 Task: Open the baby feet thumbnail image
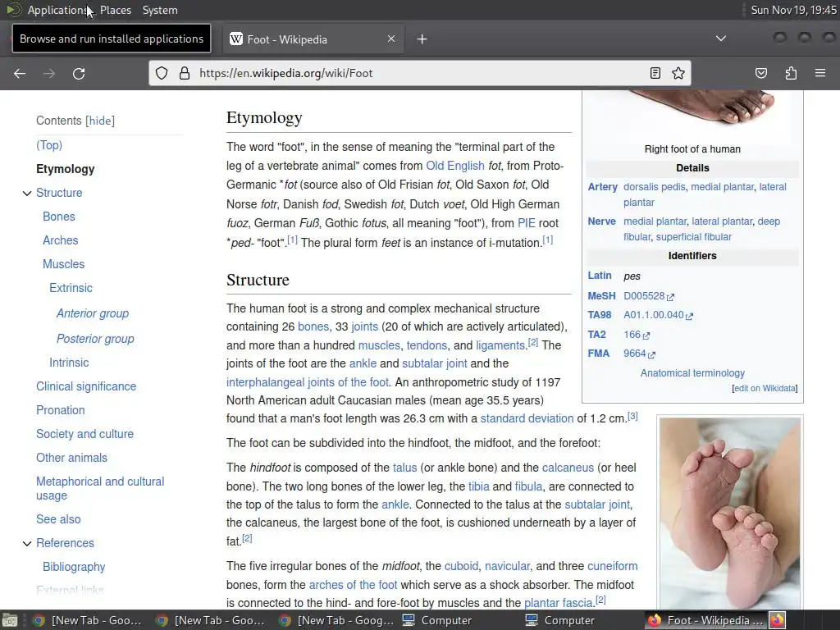coord(729,514)
